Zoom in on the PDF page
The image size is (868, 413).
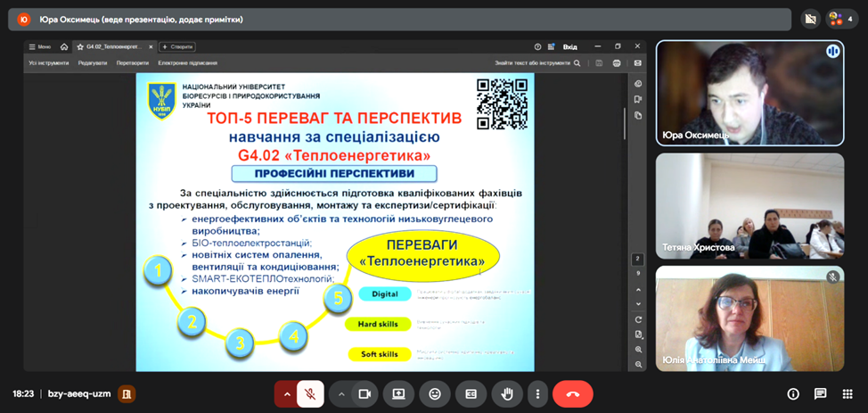pos(639,350)
